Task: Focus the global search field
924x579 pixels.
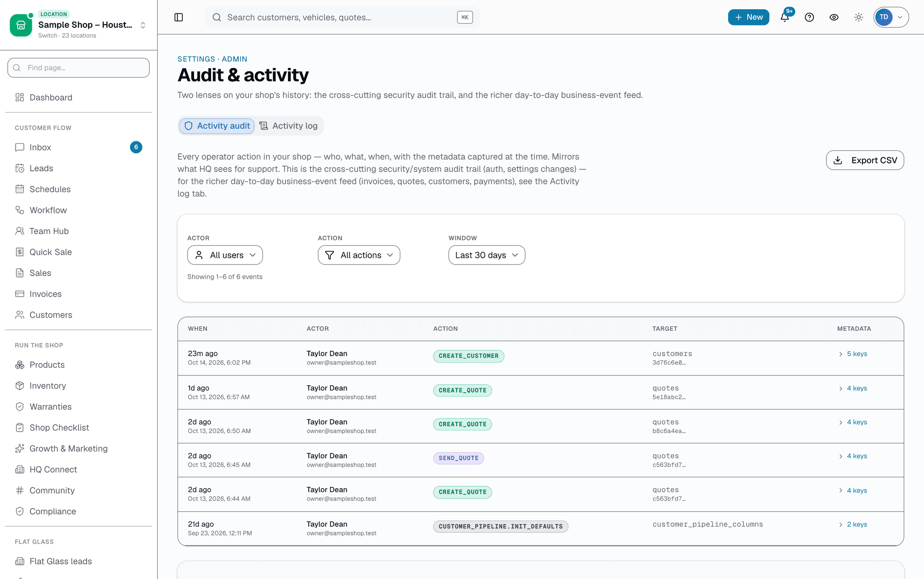Action: click(x=342, y=17)
